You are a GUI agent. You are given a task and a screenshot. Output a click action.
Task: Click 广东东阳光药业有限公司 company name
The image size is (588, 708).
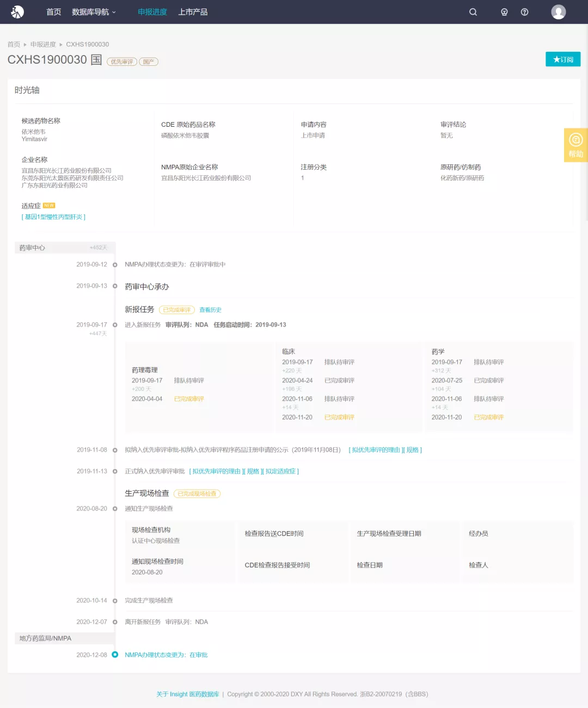pyautogui.click(x=54, y=186)
